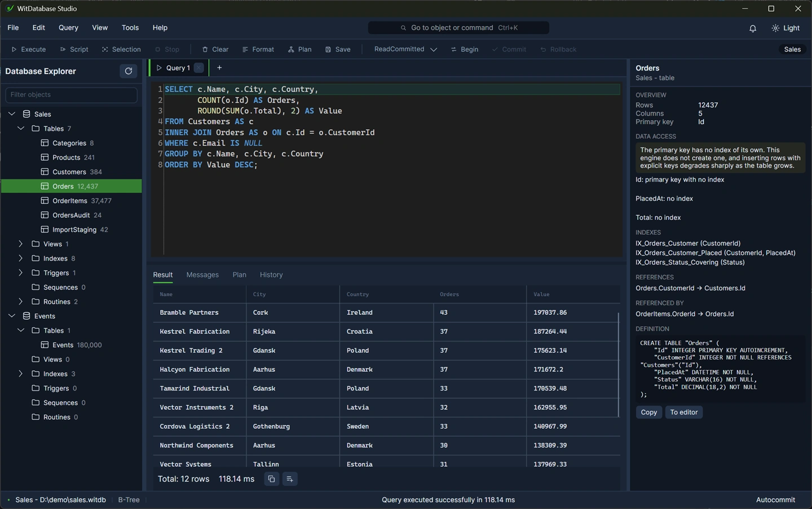Collapse the Sales database node
Screen dimensions: 812x509
12,114
